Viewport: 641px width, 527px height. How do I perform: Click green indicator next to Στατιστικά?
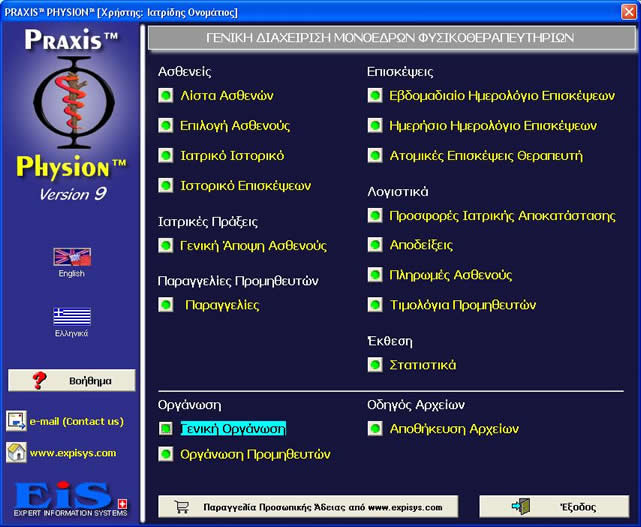375,365
